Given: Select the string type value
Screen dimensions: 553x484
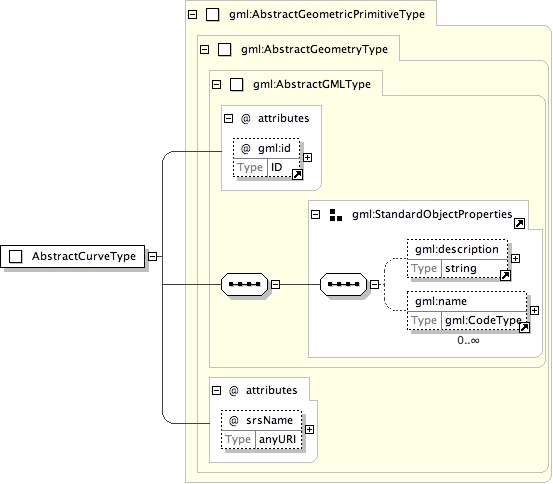Looking at the screenshot, I should coord(461,268).
